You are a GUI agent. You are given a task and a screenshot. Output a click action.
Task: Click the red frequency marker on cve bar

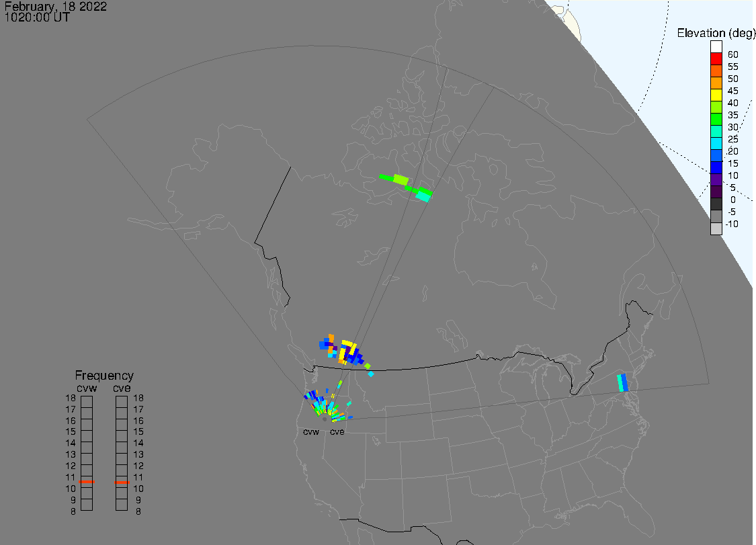[x=122, y=482]
